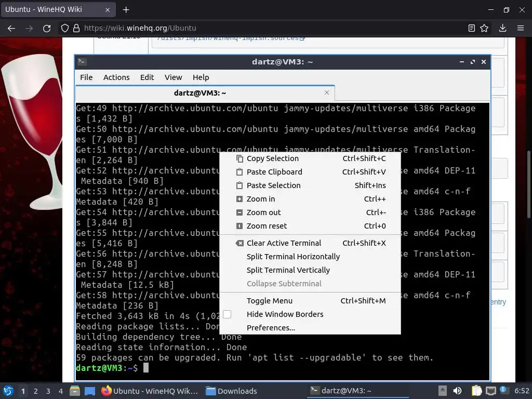Click the network monitor tray icon
532x399 pixels.
[x=490, y=391]
